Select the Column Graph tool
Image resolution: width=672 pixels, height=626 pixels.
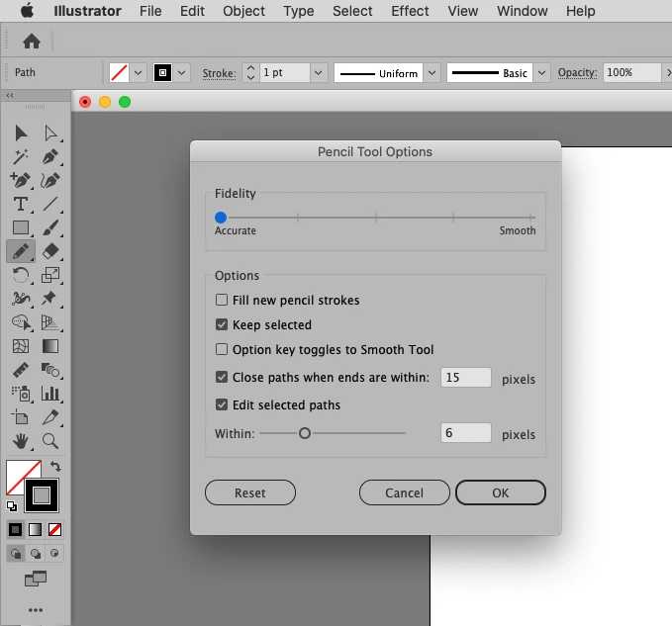(x=50, y=394)
